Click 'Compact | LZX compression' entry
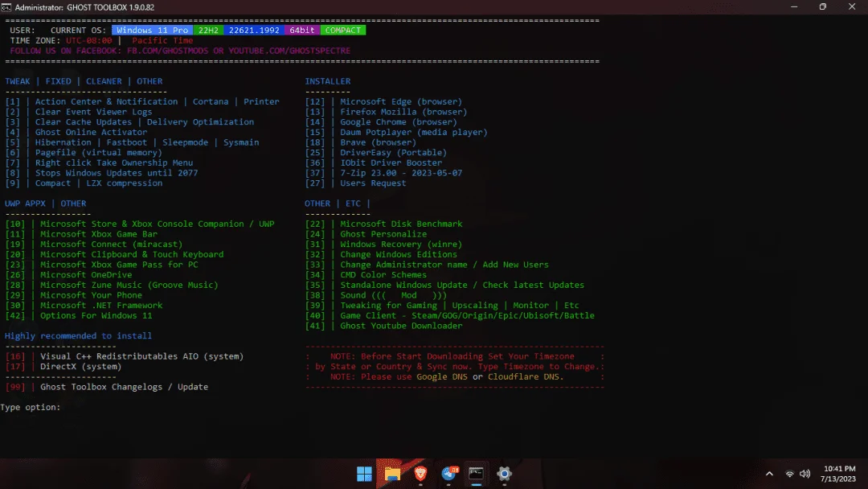The width and height of the screenshot is (868, 489). (84, 183)
